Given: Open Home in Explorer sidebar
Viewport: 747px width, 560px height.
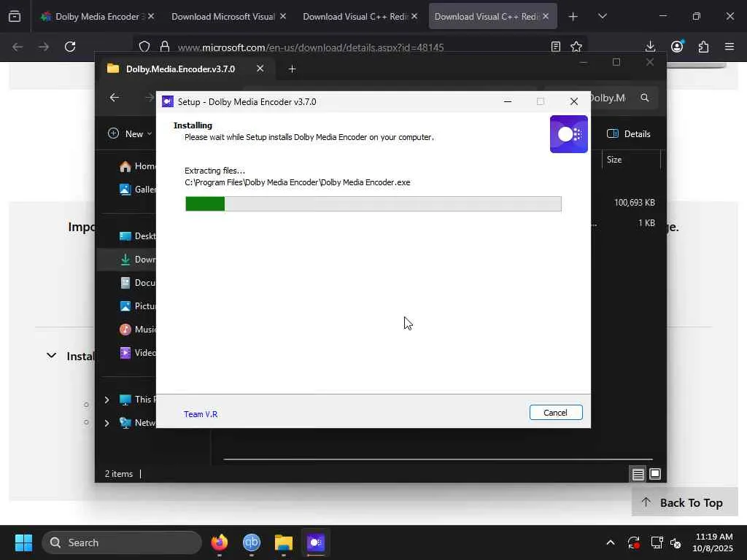Looking at the screenshot, I should pyautogui.click(x=137, y=166).
